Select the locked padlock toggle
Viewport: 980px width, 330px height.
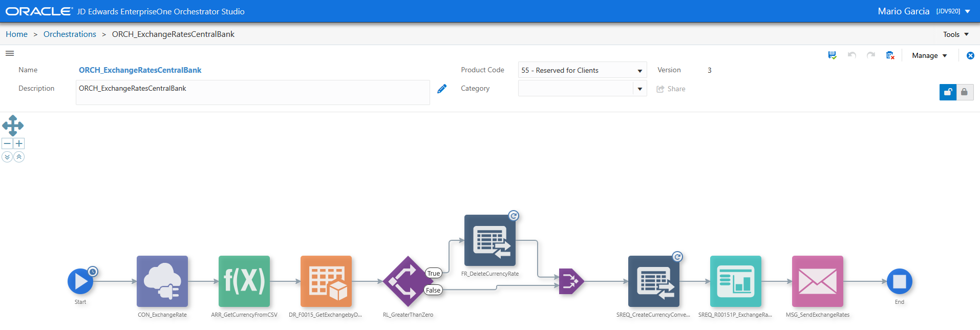click(965, 92)
